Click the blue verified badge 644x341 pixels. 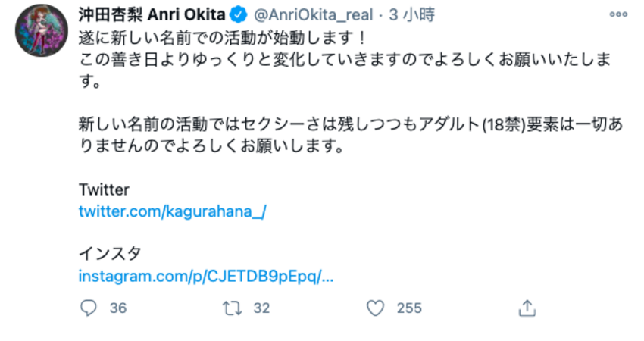[x=237, y=15]
